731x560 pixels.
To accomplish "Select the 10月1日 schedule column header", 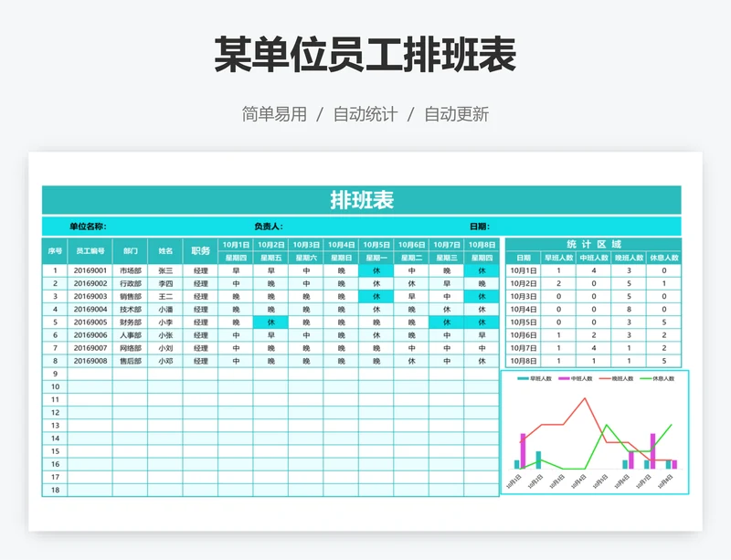I will 236,245.
